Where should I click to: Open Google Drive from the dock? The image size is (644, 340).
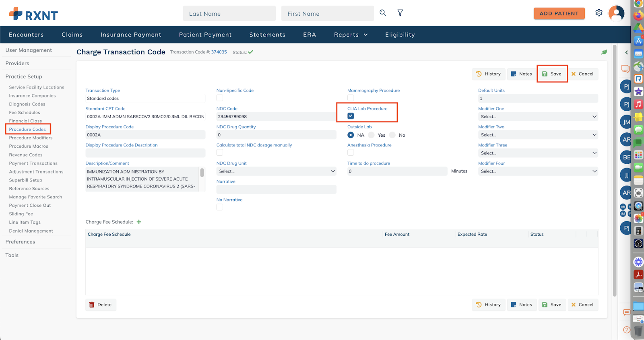[x=638, y=28]
